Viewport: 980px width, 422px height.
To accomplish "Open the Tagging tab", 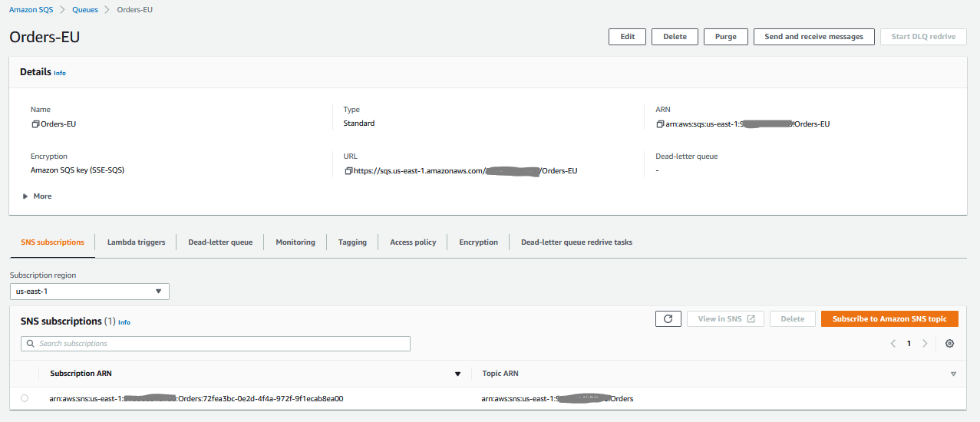I will pyautogui.click(x=352, y=242).
